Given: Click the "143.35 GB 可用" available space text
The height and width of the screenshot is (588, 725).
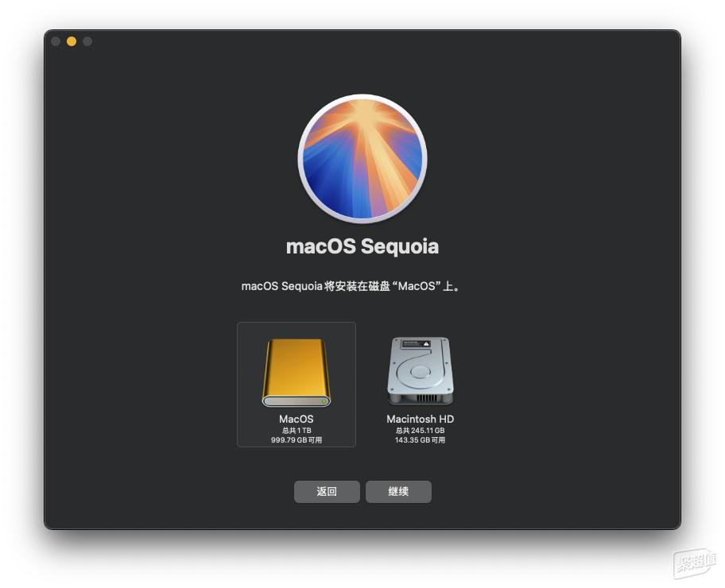Looking at the screenshot, I should click(421, 440).
